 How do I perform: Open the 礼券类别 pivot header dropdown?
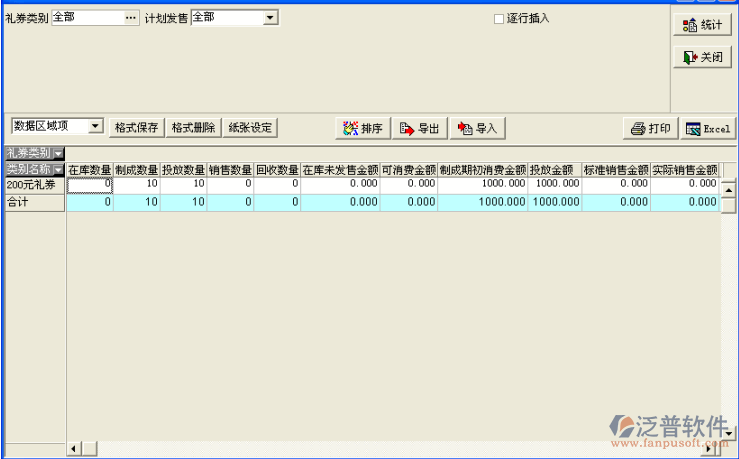[58, 153]
